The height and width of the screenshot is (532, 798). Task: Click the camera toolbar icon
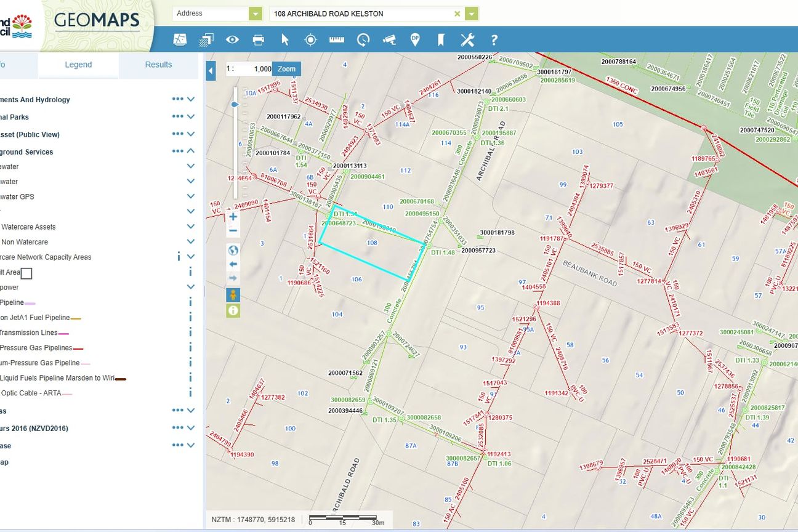pyautogui.click(x=389, y=40)
